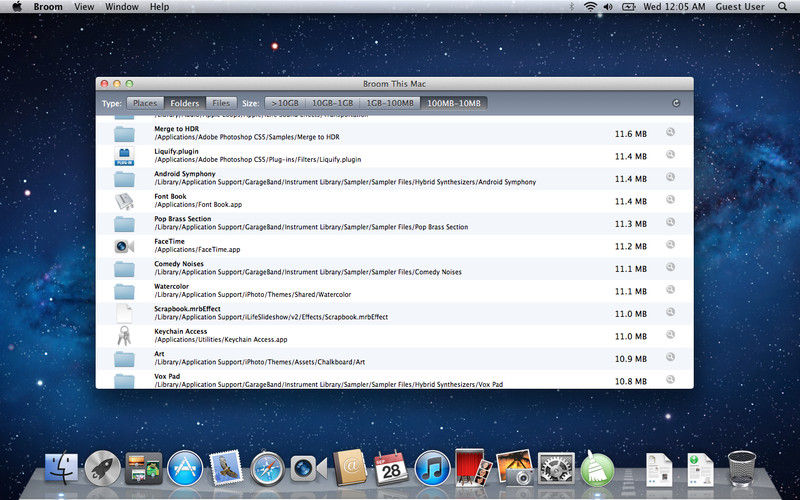The width and height of the screenshot is (800, 500).
Task: Select the Pop Brass Section entry
Action: click(183, 219)
